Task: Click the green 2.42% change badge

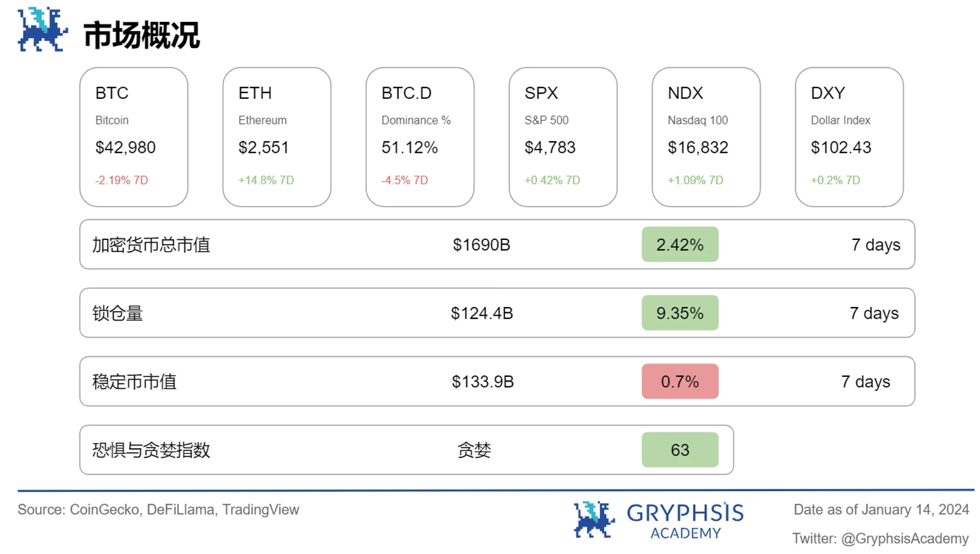Action: tap(680, 244)
